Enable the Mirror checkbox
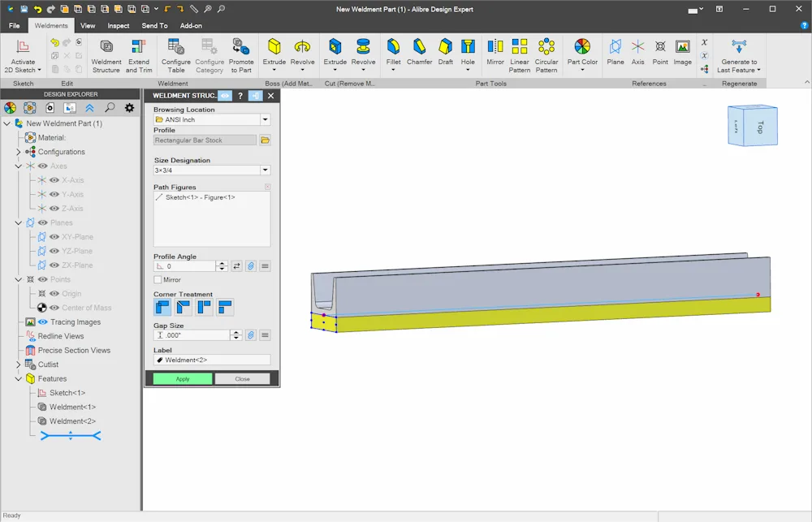This screenshot has height=522, width=812. pyautogui.click(x=158, y=279)
